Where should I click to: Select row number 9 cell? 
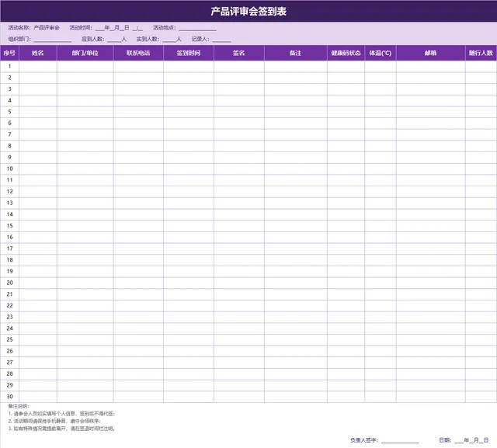pos(9,158)
